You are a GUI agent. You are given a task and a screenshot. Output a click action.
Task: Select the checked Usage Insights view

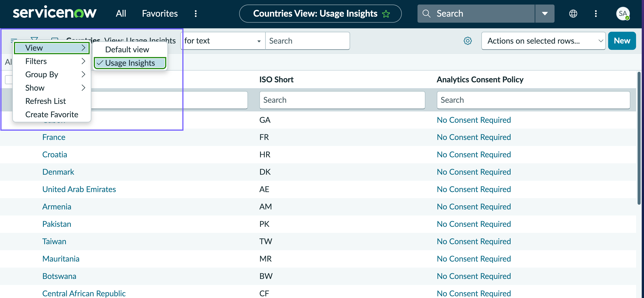pyautogui.click(x=130, y=63)
